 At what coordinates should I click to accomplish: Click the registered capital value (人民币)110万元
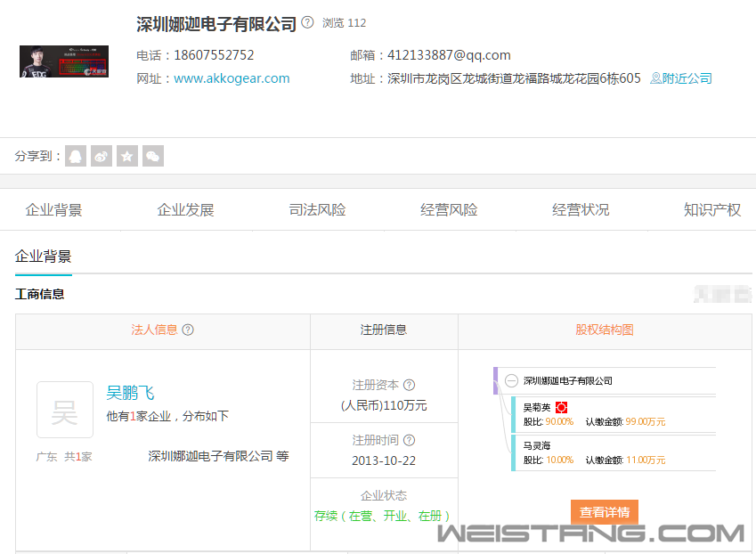[x=384, y=405]
